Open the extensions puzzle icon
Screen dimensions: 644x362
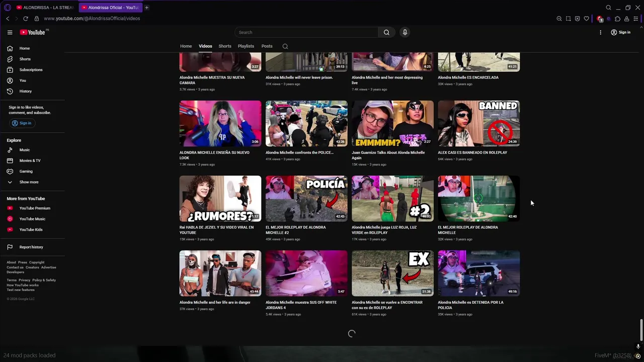(617, 19)
